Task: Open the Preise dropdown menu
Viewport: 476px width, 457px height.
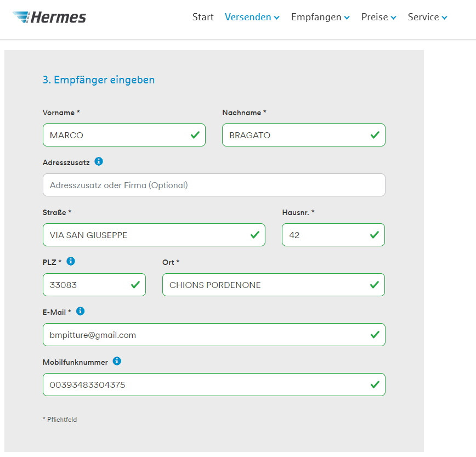Action: click(x=378, y=17)
